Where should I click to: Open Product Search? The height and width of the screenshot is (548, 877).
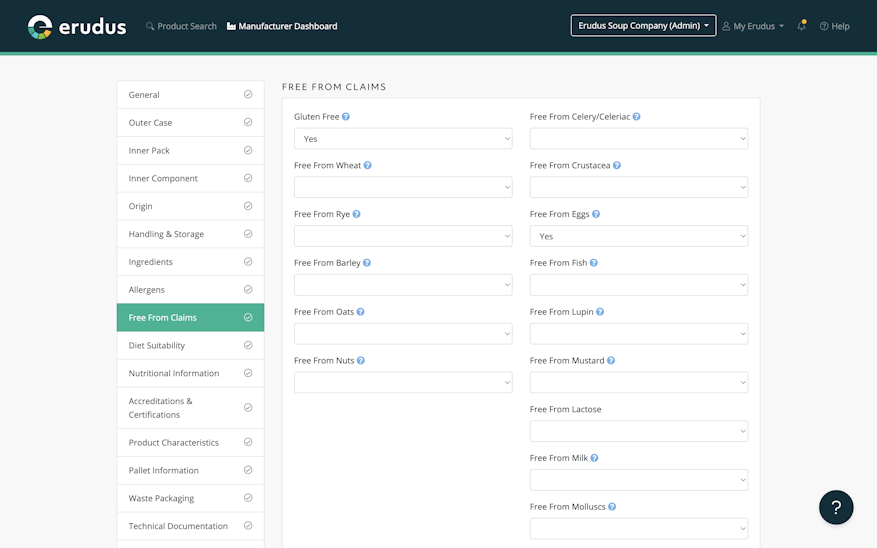tap(181, 26)
